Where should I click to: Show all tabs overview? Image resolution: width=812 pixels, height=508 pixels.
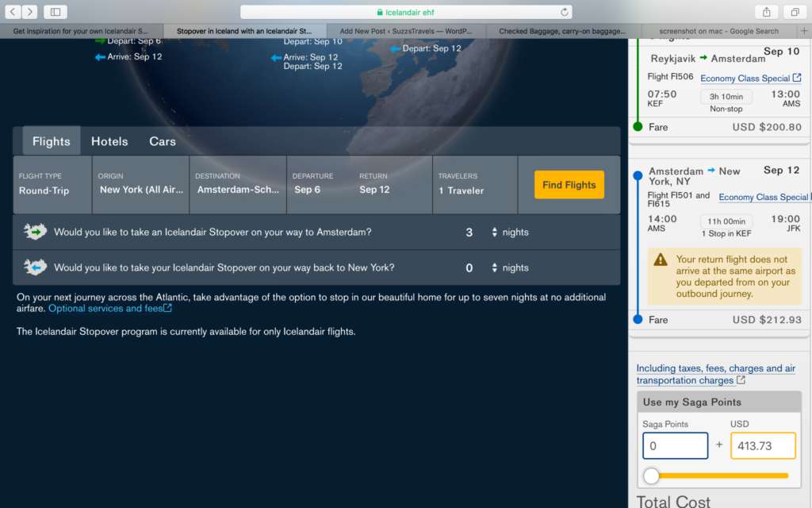795,11
